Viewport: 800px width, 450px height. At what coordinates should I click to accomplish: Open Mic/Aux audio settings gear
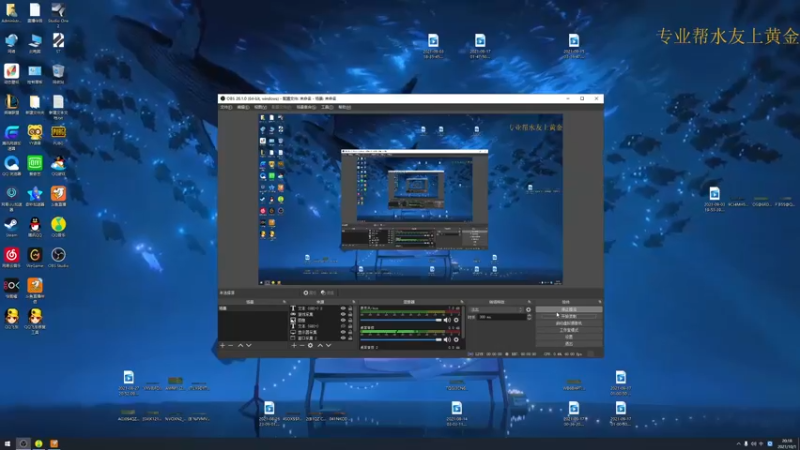pos(456,320)
